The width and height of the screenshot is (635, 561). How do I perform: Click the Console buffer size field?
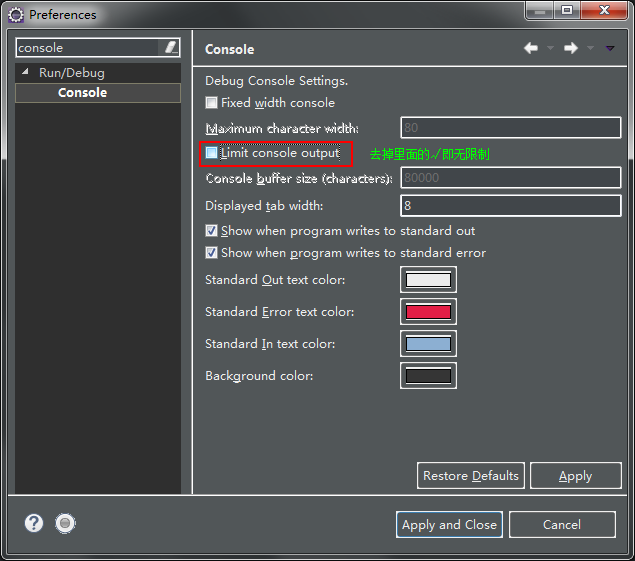tap(511, 177)
